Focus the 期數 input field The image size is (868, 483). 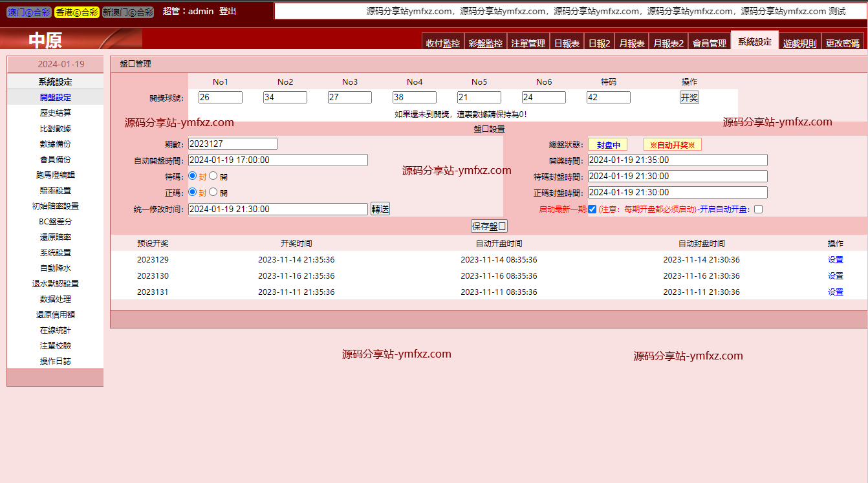pos(232,144)
